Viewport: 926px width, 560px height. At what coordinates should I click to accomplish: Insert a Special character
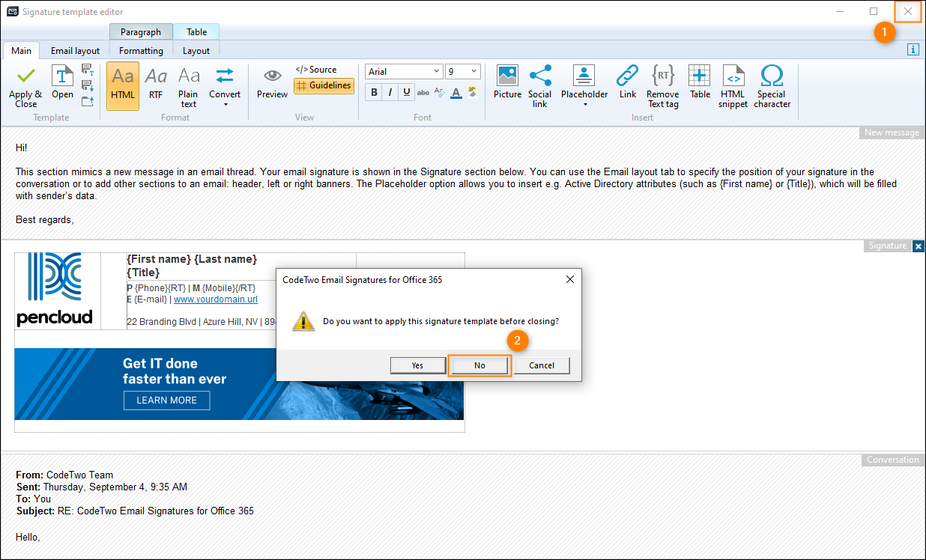pos(772,84)
